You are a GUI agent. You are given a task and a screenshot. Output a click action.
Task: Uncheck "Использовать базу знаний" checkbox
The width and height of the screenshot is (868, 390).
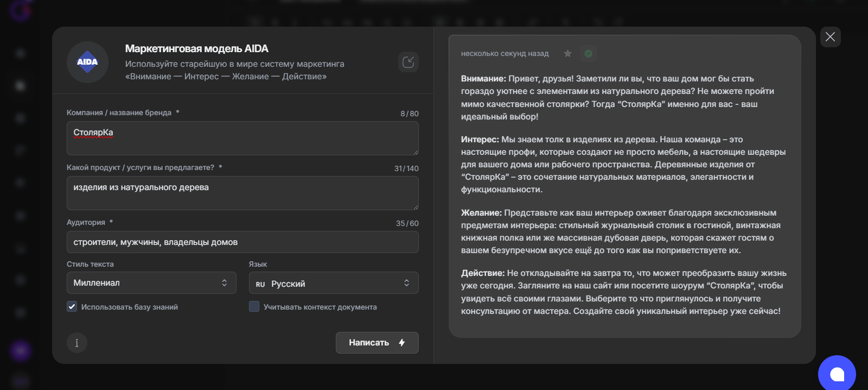pyautogui.click(x=72, y=306)
